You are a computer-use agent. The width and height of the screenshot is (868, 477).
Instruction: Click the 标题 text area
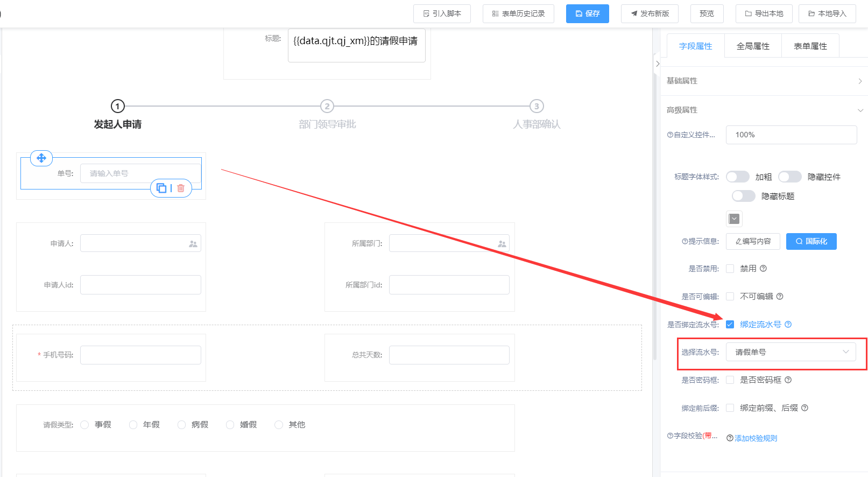point(357,46)
